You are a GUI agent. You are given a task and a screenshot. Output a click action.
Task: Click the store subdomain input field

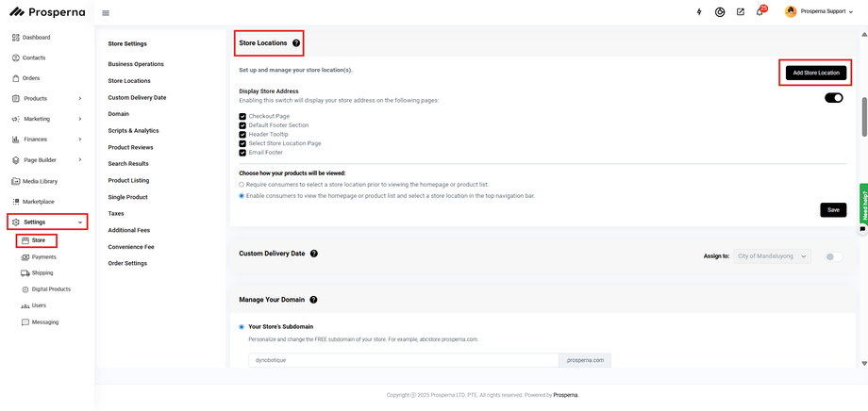pos(404,360)
